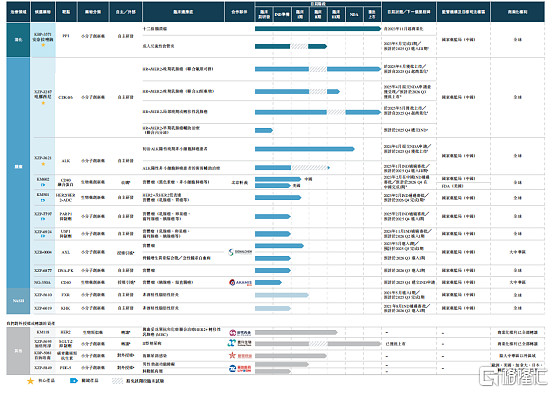
Task: Click the NDA column header
Action: 354,14
